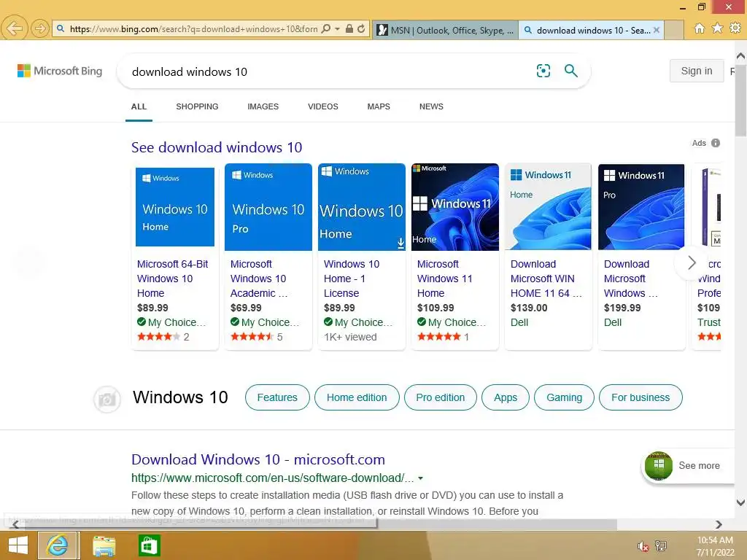Expand the result URL dropdown arrow

click(x=421, y=478)
